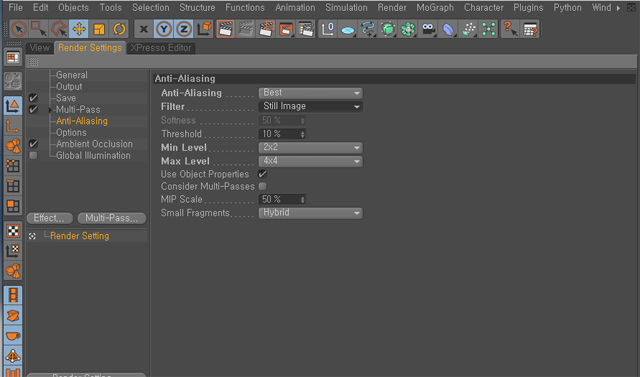Viewport: 640px width, 377px height.
Task: Switch to the XPresso Editor tab
Action: (161, 48)
